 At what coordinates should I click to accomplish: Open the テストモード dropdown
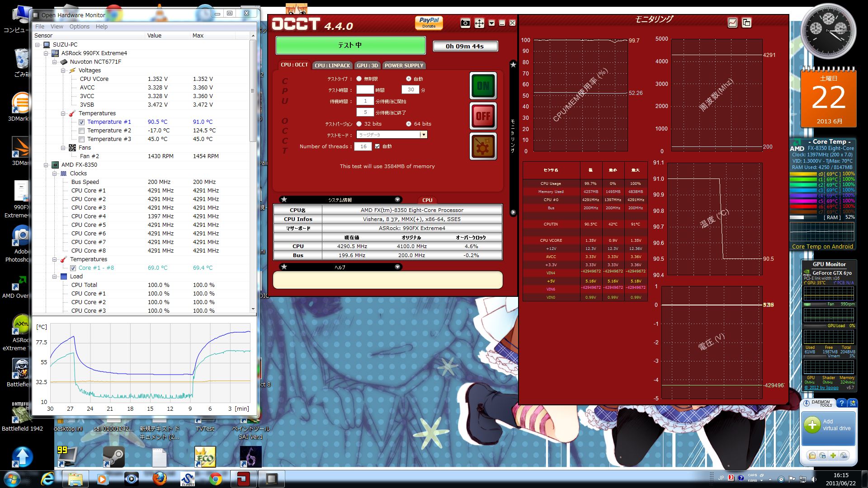[x=423, y=135]
